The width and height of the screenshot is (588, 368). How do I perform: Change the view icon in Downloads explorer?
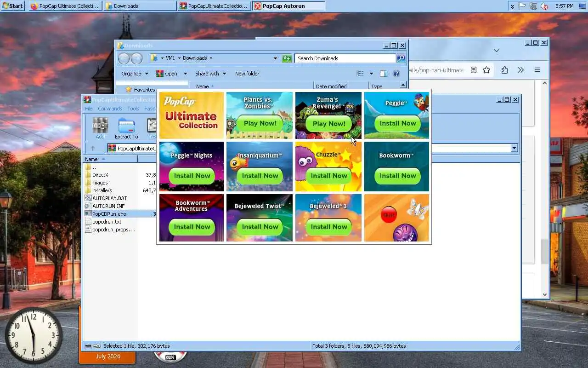360,74
